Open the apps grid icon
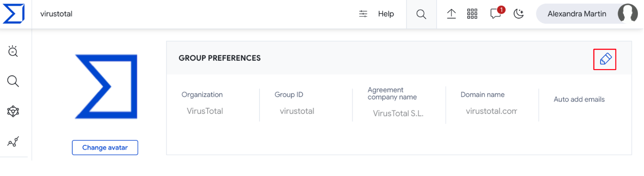Screen dimensions: 644x176 click(472, 14)
